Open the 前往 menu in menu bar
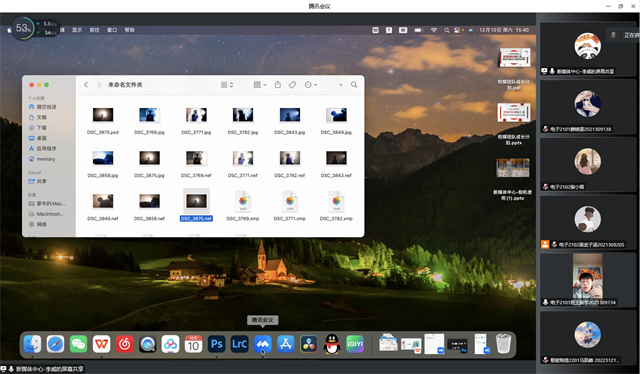 (94, 30)
